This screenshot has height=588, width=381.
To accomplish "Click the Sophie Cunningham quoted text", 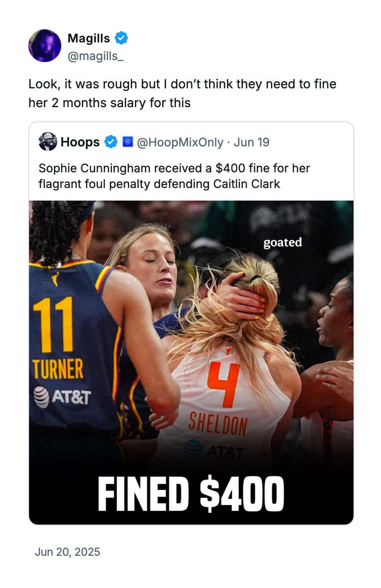I will click(174, 176).
